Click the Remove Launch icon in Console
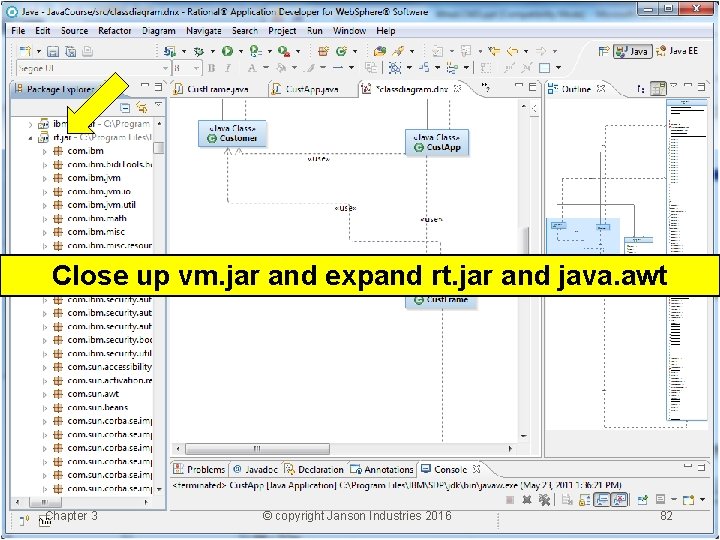 tap(527, 500)
